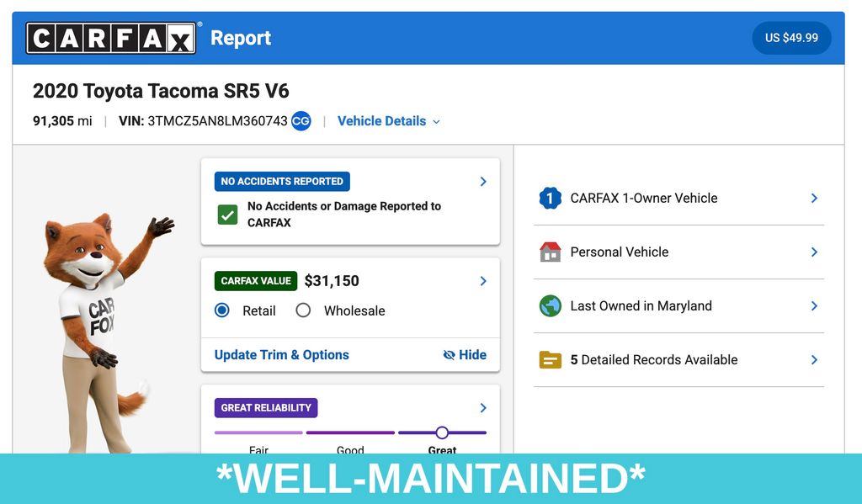Open No Accidents Reported card chevron
The width and height of the screenshot is (862, 504).
coord(483,182)
